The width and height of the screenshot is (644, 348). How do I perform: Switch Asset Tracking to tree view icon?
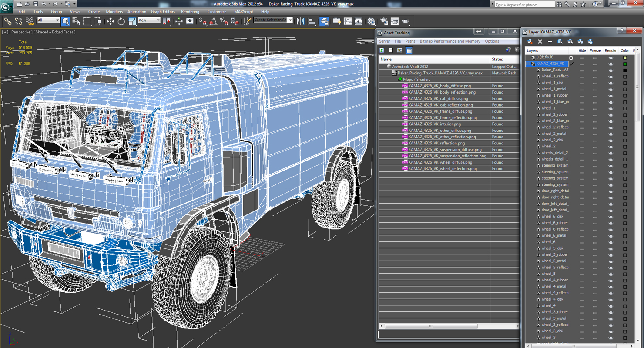tap(400, 50)
